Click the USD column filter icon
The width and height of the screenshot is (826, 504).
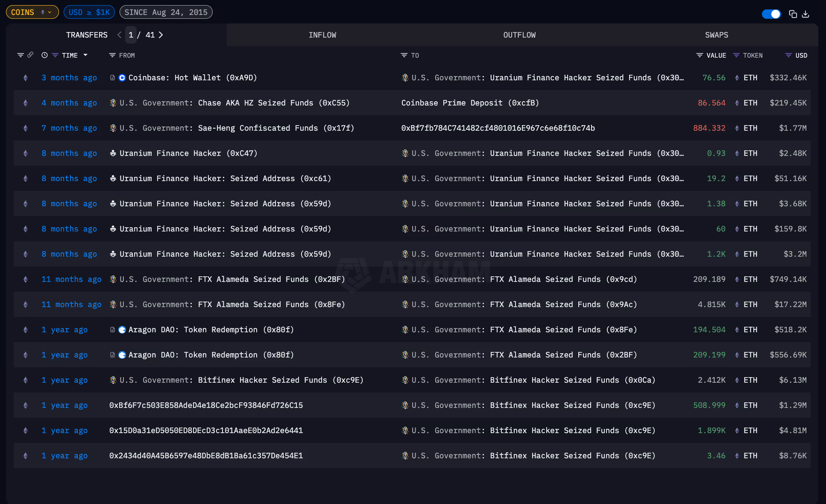point(788,55)
